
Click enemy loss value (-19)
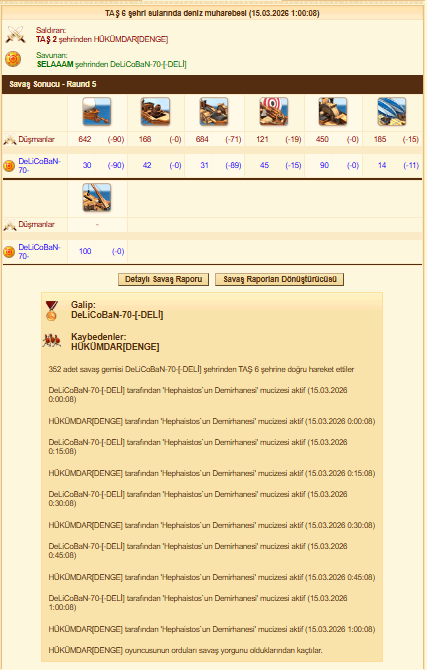pos(293,139)
